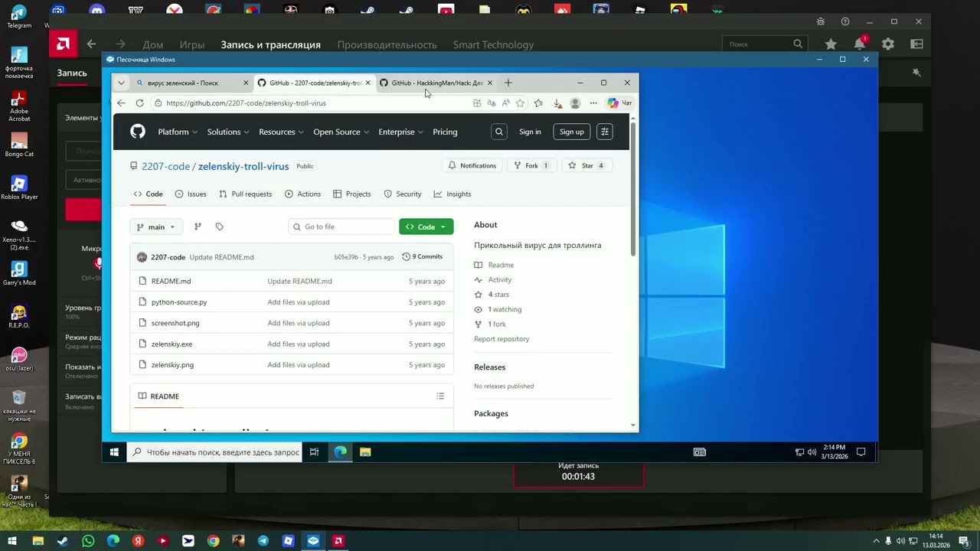Reload the GitHub page in Edge
This screenshot has width=980, height=551.
point(139,103)
